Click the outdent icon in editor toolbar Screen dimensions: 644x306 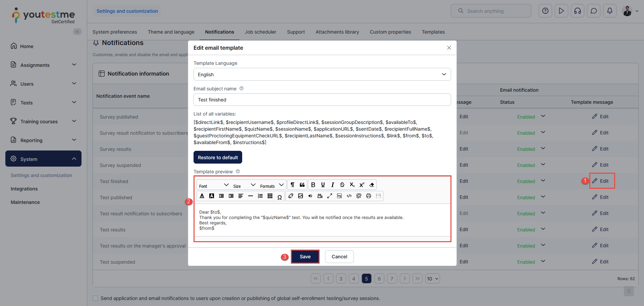(x=221, y=196)
